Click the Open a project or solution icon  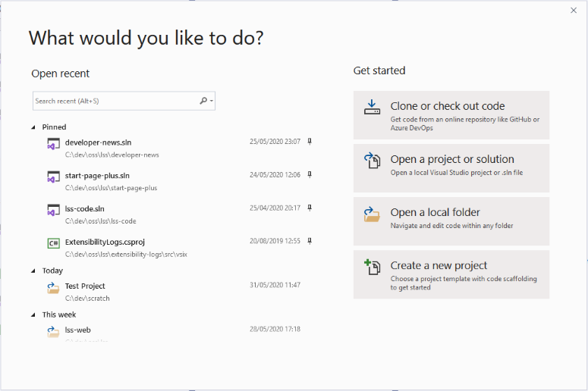point(372,161)
